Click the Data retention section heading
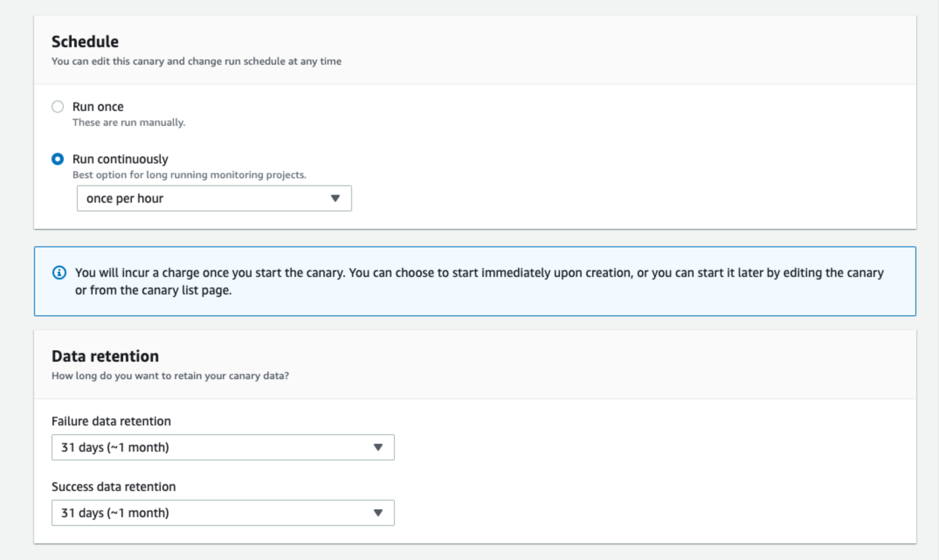This screenshot has height=560, width=939. pos(105,356)
